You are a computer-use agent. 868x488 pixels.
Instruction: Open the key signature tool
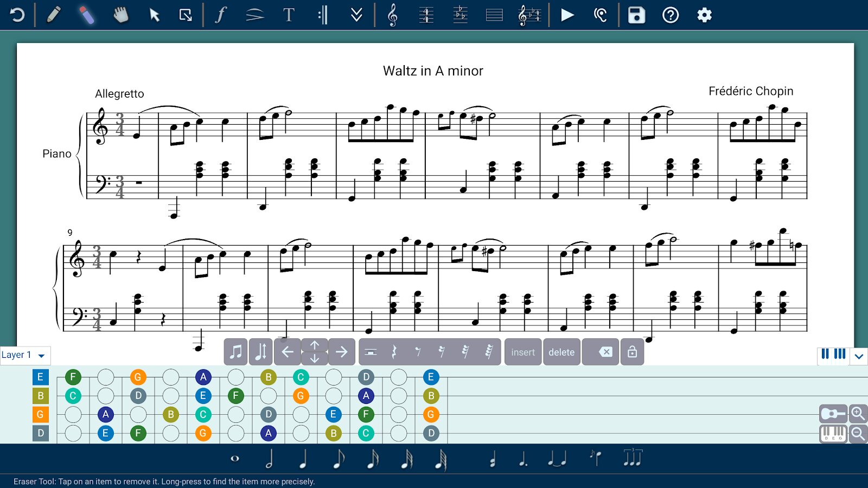click(460, 15)
